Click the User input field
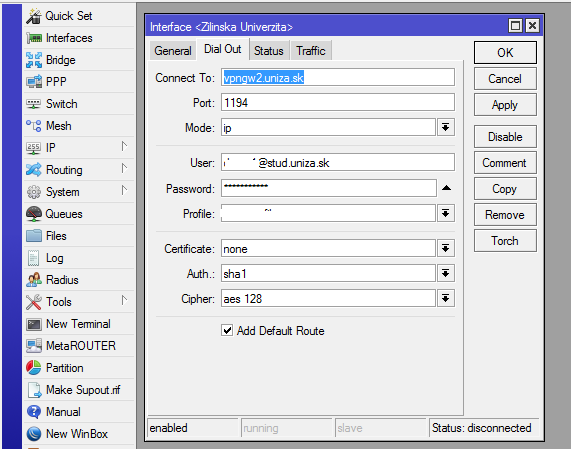 338,162
